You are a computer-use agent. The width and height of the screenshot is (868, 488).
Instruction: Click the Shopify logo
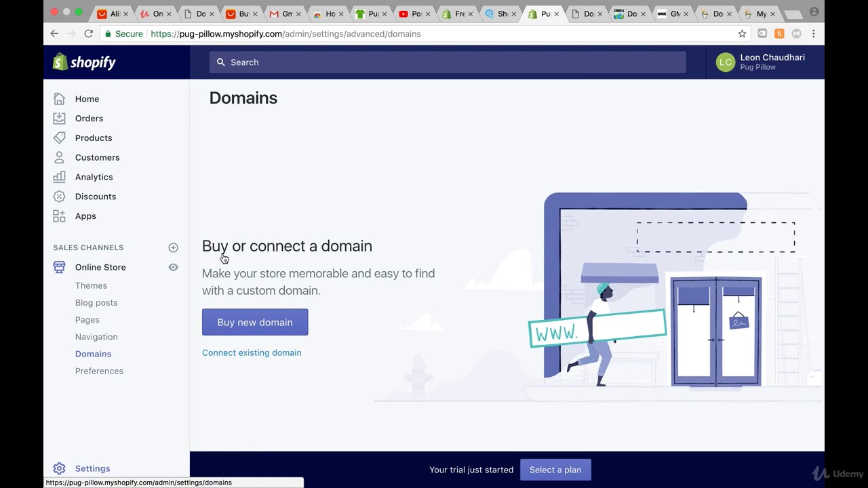(x=85, y=62)
